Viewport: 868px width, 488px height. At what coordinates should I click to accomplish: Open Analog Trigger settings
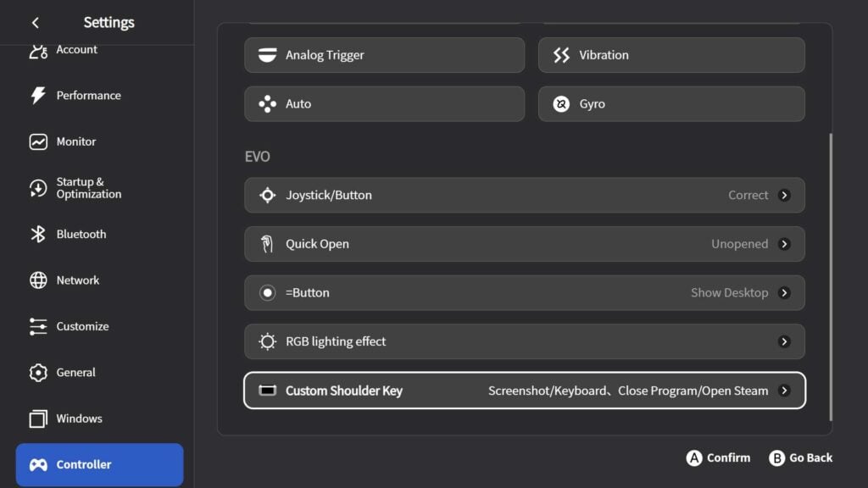pyautogui.click(x=384, y=54)
